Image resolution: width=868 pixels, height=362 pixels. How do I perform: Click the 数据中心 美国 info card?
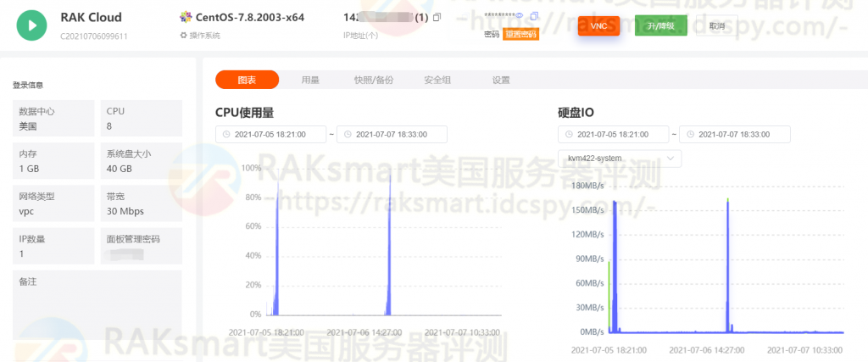coord(53,118)
